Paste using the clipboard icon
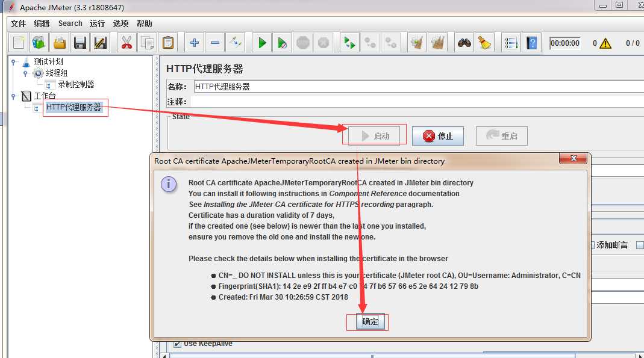The width and height of the screenshot is (644, 358). [168, 43]
